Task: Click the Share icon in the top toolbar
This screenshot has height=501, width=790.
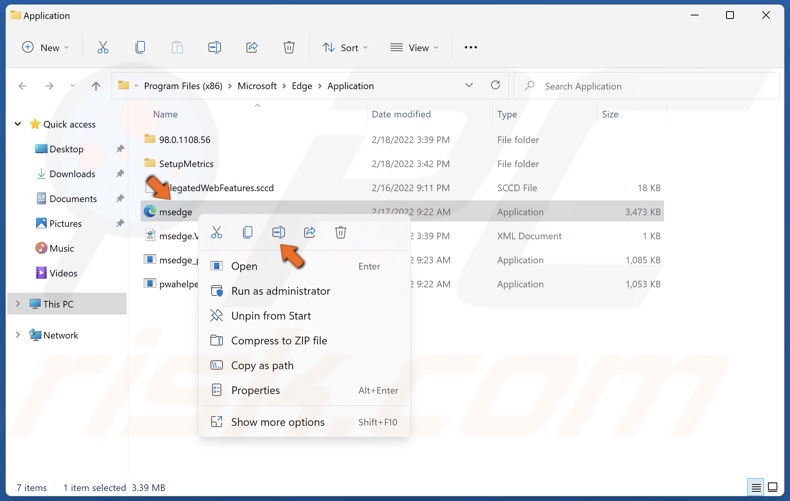Action: [x=252, y=47]
